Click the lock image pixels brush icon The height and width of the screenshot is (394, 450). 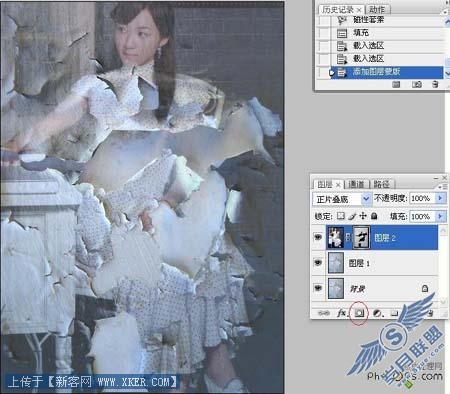tap(352, 216)
